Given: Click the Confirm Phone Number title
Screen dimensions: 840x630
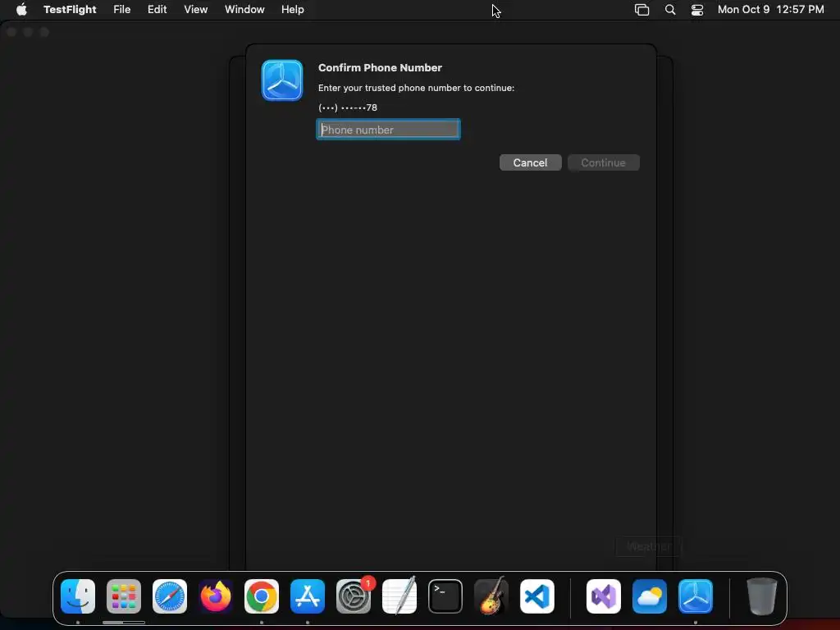Looking at the screenshot, I should coord(380,68).
